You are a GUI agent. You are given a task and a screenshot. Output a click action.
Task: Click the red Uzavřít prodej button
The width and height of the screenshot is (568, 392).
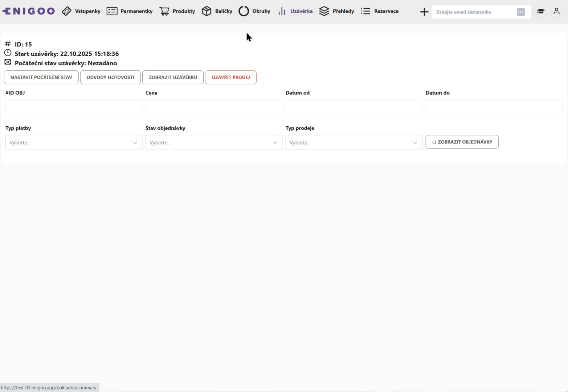point(231,77)
